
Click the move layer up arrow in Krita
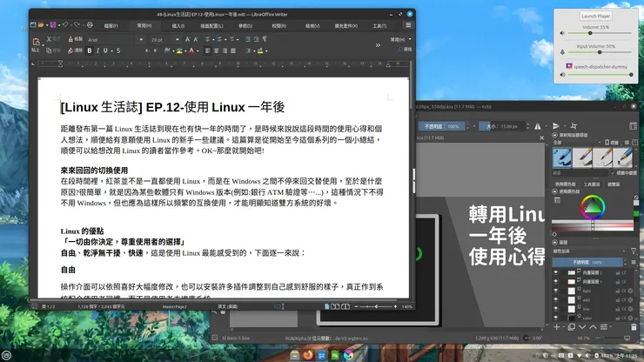tap(593, 327)
